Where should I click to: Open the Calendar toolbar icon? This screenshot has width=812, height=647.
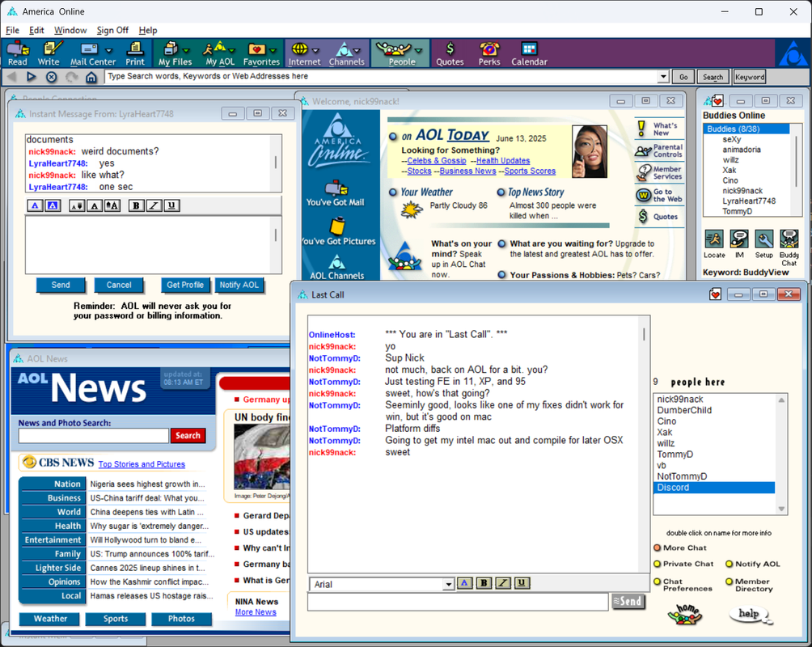(x=529, y=53)
